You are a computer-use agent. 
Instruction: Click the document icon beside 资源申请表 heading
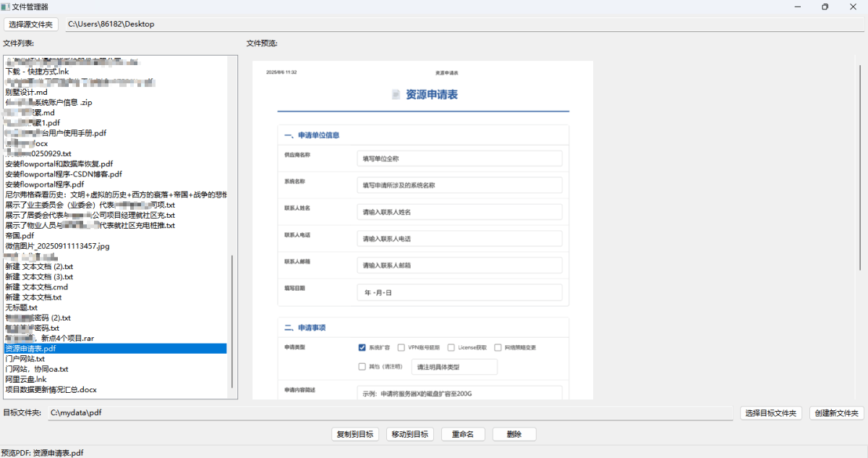[x=396, y=95]
